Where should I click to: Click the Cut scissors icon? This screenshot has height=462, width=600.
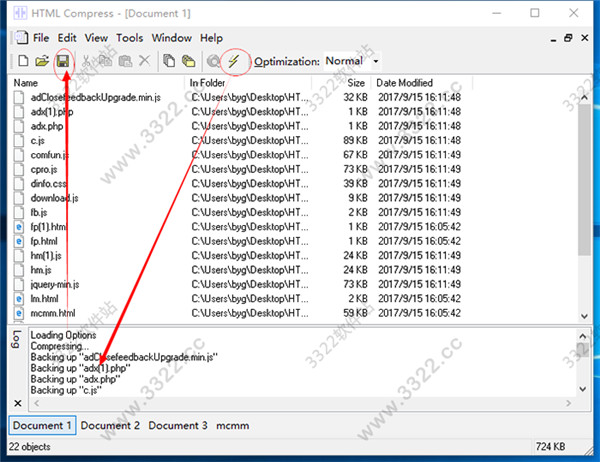point(86,61)
